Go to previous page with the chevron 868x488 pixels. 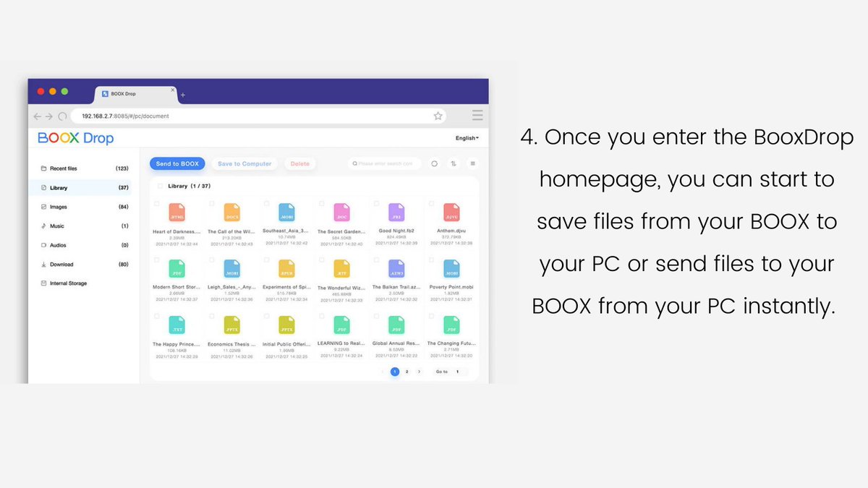click(383, 372)
